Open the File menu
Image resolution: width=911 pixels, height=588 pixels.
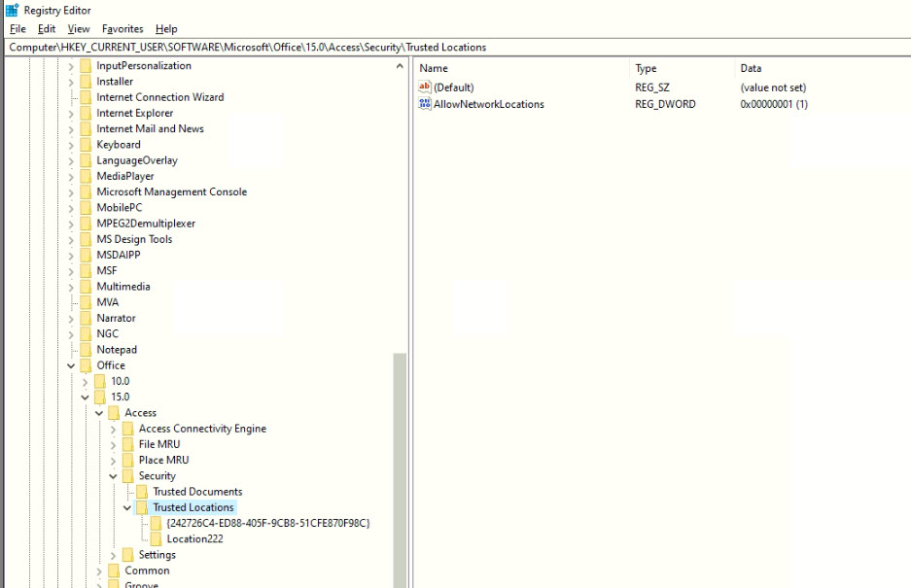18,29
